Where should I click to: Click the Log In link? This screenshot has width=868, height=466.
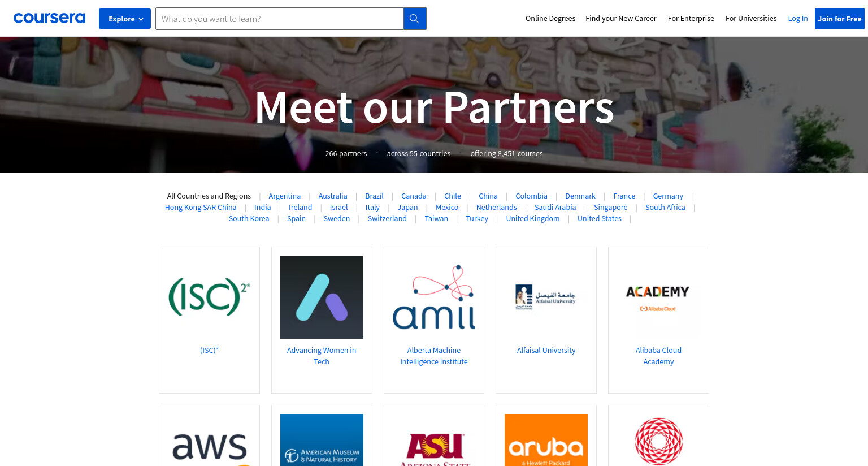click(798, 19)
